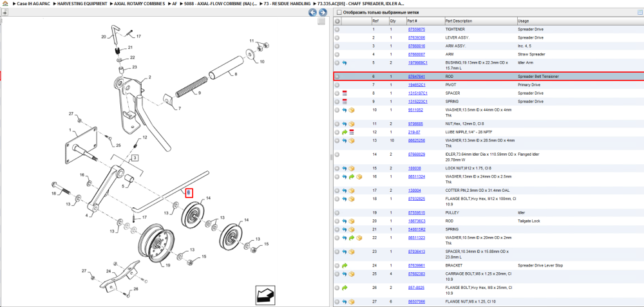644x307 pixels.
Task: Click the blue arrow for NUT ref 11
Action: (345, 124)
